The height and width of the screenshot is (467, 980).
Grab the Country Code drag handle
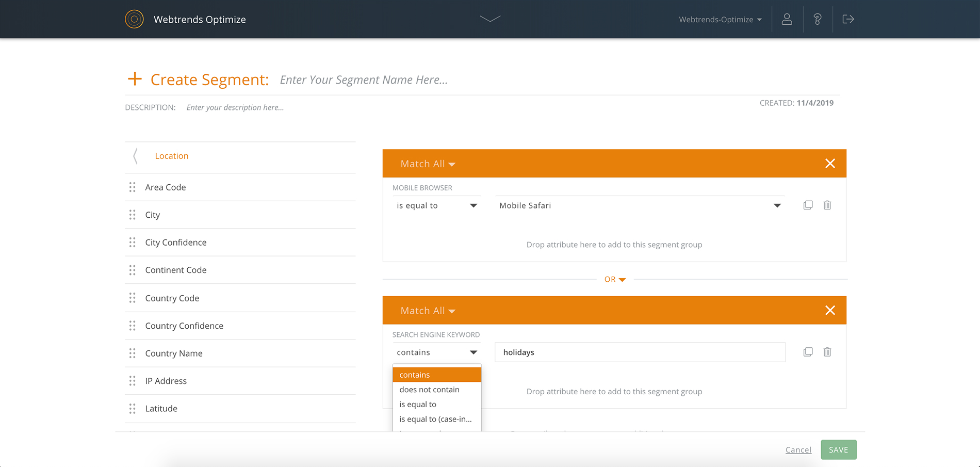click(133, 298)
